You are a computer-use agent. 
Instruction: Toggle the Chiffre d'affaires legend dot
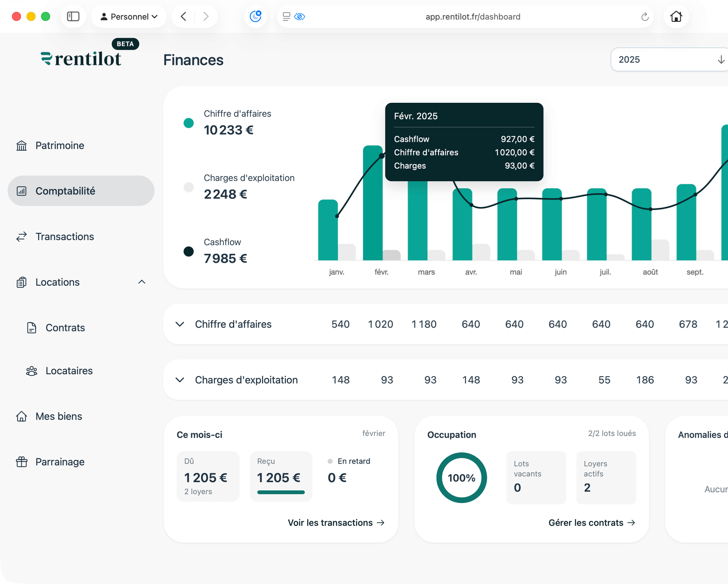(x=188, y=123)
